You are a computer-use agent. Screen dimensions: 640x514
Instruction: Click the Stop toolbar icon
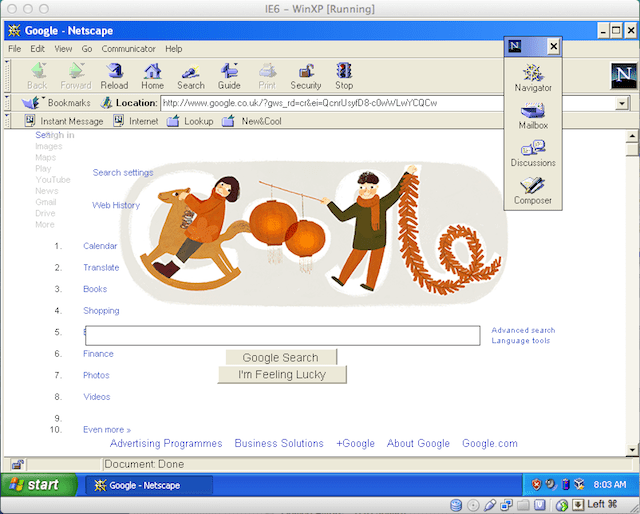(344, 76)
